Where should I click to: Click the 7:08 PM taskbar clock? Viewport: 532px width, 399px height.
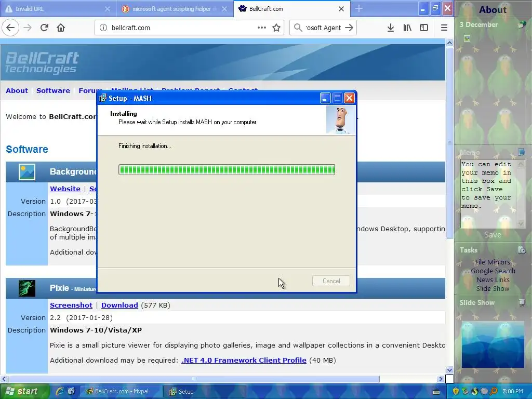click(x=513, y=391)
